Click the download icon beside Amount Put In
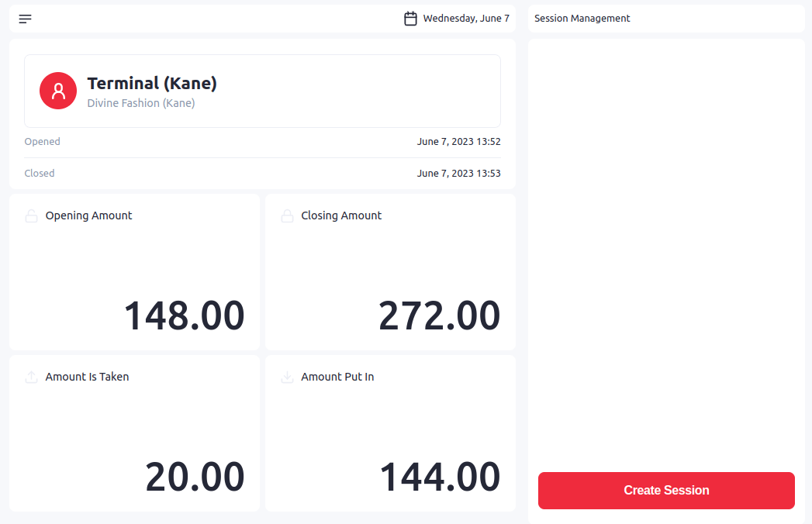 pos(287,377)
